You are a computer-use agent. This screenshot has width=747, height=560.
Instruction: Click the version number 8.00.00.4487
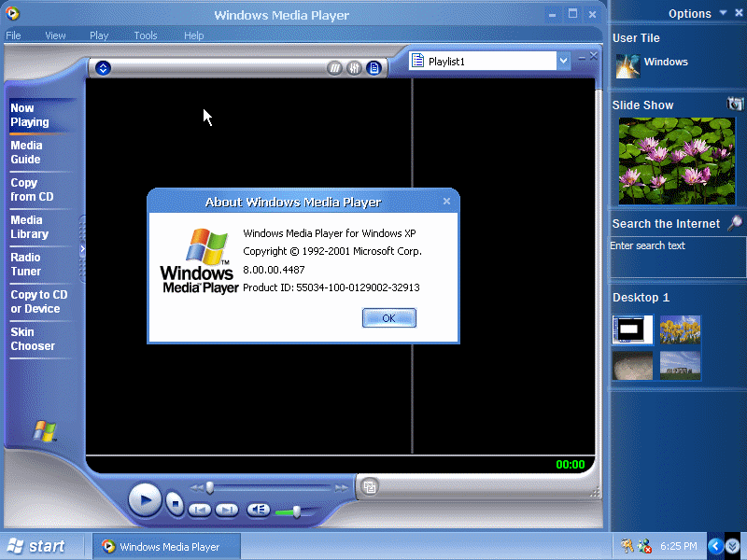(274, 270)
